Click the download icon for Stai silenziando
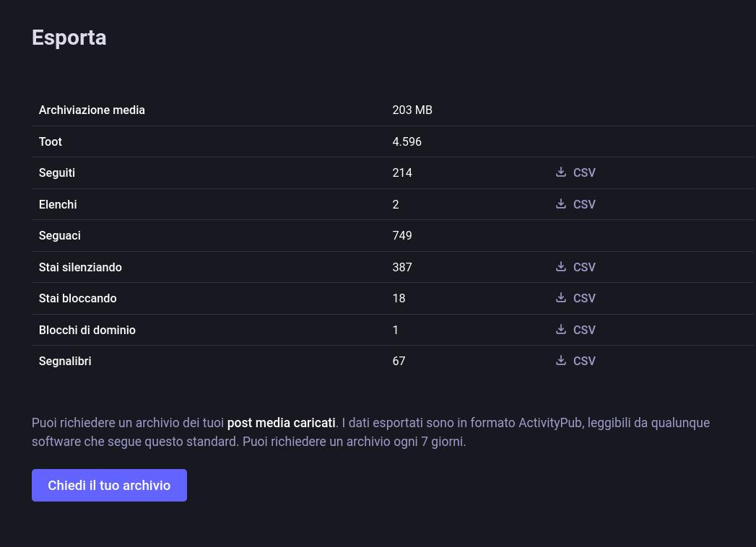Viewport: 756px width, 547px height. 560,266
